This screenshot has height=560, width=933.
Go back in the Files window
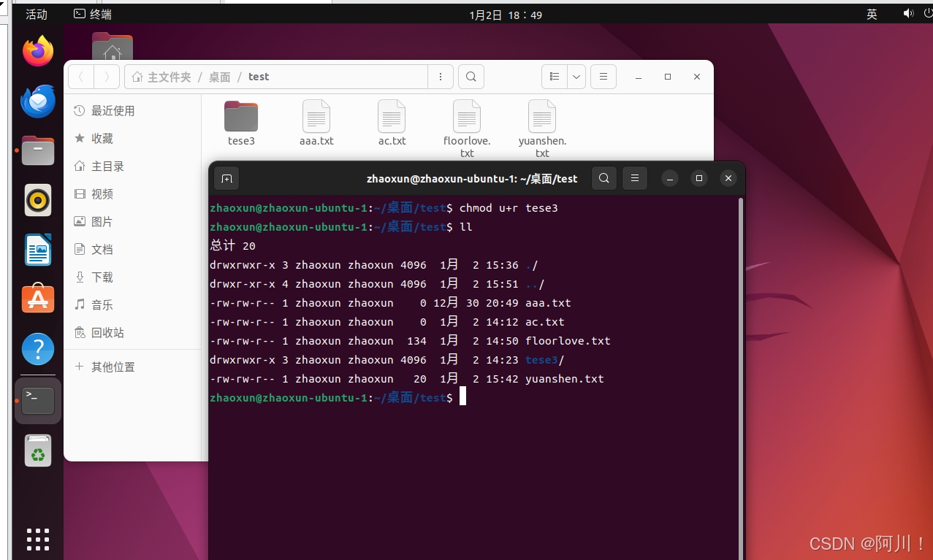[80, 77]
